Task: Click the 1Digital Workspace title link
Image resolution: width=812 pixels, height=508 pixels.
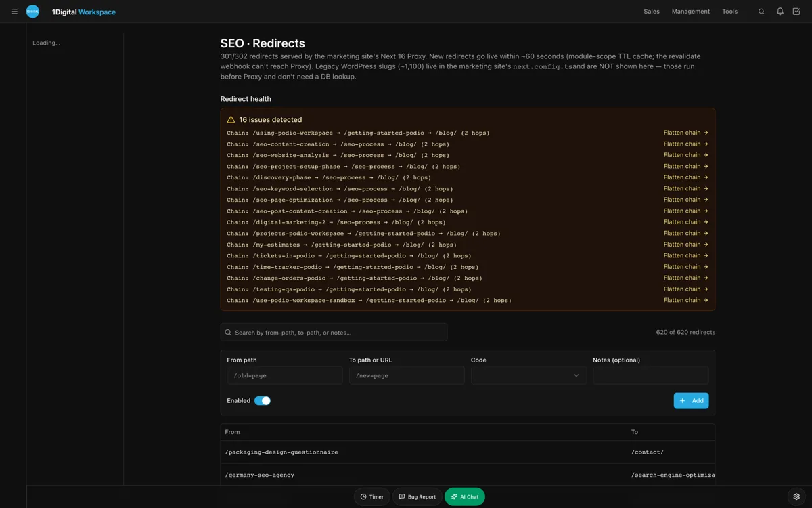Action: point(84,12)
